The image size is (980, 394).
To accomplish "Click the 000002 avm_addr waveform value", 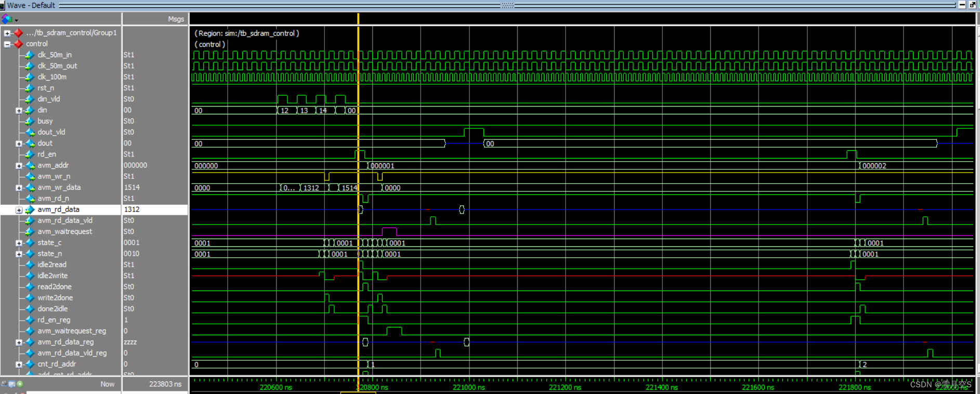I will click(874, 166).
